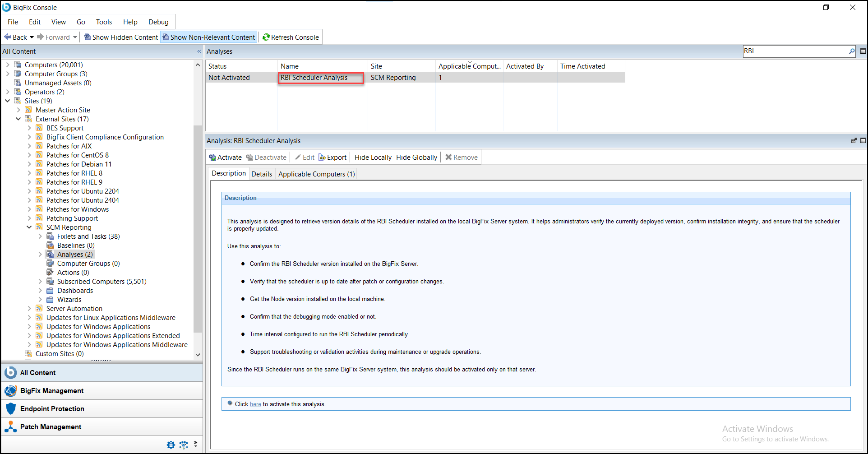Collapse the Sites (19) node
The width and height of the screenshot is (868, 454).
(x=8, y=101)
